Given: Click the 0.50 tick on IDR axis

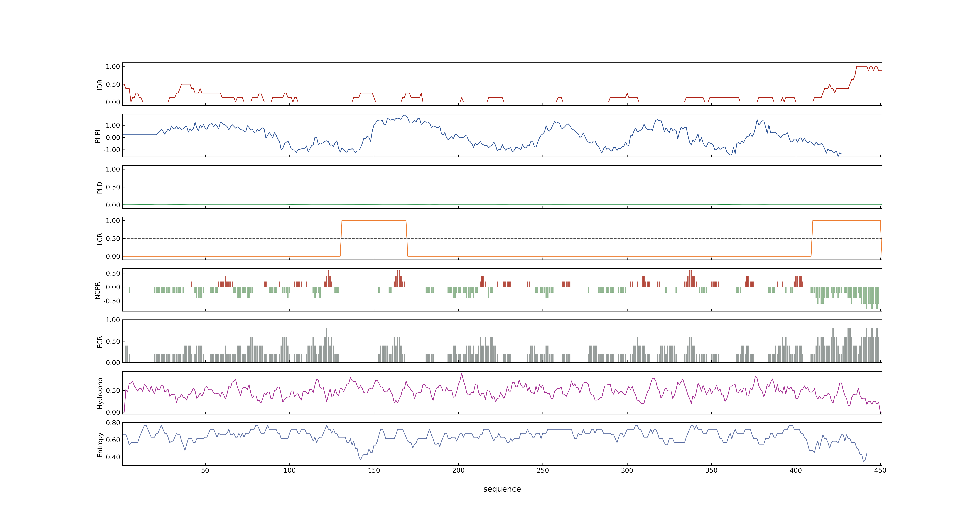Looking at the screenshot, I should (113, 85).
